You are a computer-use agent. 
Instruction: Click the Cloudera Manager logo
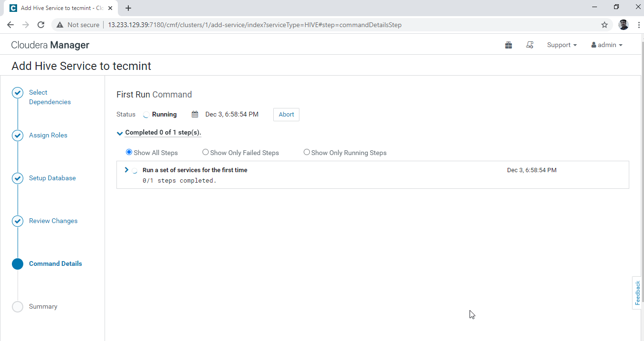click(50, 45)
